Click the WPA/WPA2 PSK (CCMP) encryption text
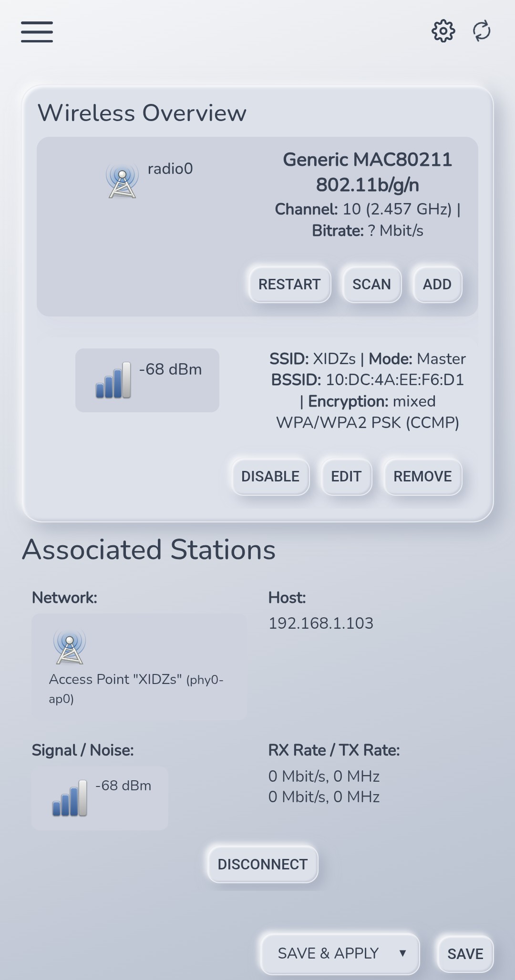The width and height of the screenshot is (515, 980). (368, 423)
